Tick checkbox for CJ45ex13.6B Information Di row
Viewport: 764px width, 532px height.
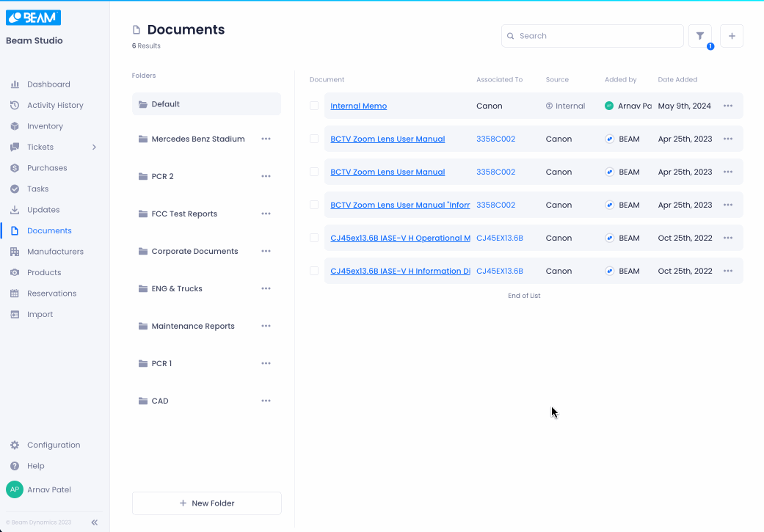click(314, 271)
